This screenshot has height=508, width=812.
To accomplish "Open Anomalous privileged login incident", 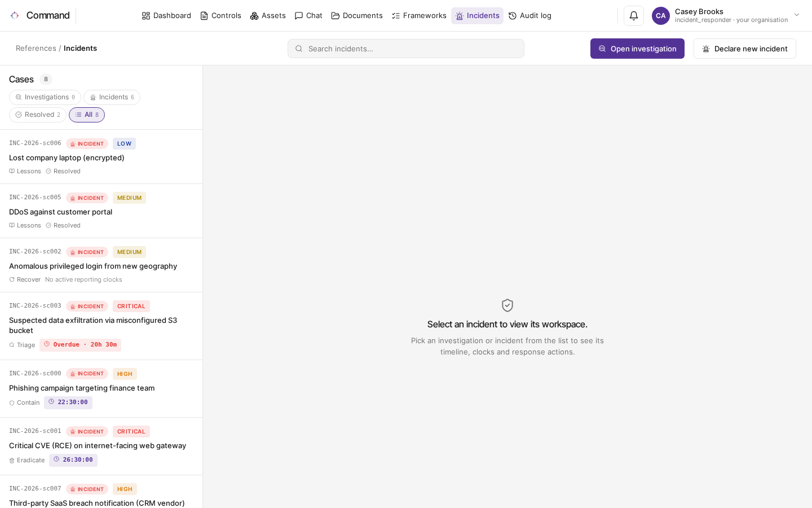I will point(101,265).
